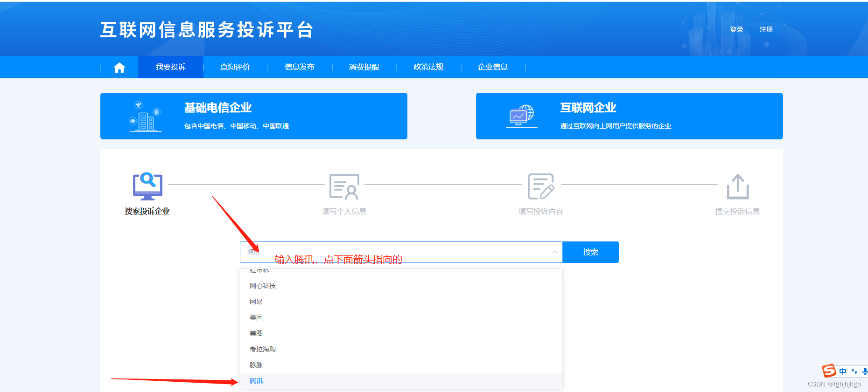
Task: Select 美图 from the dropdown list
Action: point(401,333)
